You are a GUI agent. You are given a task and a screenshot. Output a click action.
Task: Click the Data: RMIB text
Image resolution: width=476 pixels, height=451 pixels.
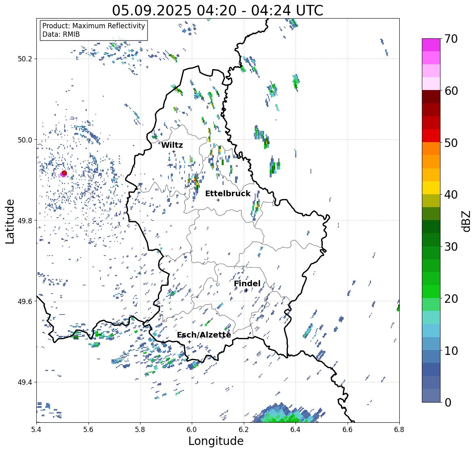point(61,34)
